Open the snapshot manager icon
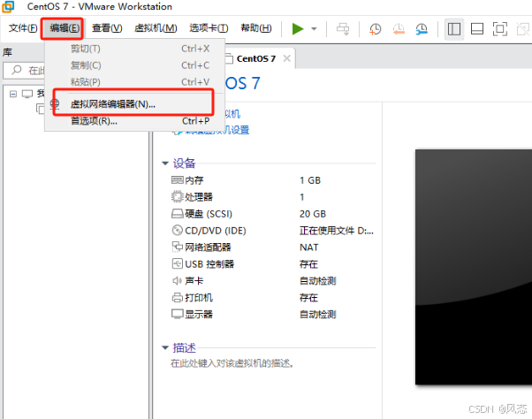The width and height of the screenshot is (532, 419). tap(422, 29)
